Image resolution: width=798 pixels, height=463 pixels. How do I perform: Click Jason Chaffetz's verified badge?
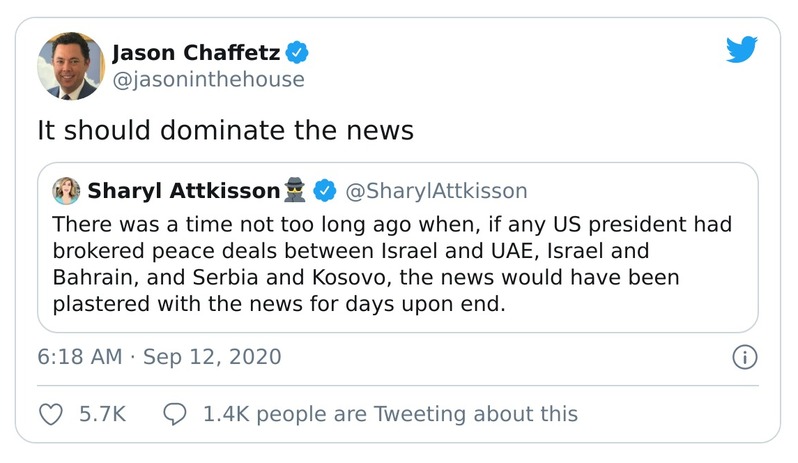tap(298, 51)
